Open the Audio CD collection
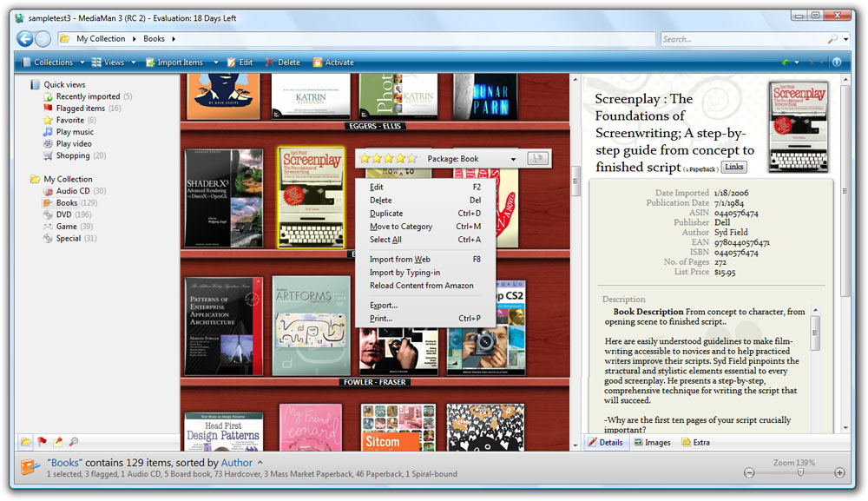 point(74,191)
